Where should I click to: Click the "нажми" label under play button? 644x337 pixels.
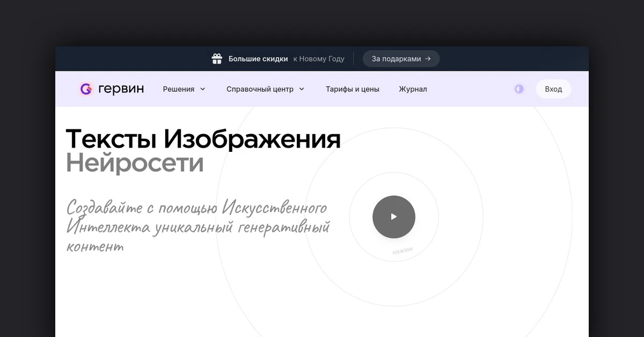tap(402, 251)
